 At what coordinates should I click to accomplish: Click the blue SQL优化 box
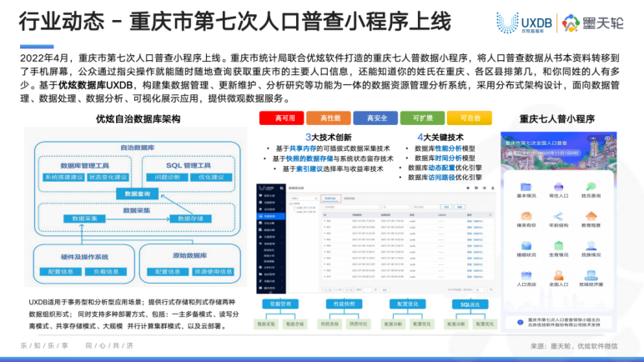[x=470, y=304]
